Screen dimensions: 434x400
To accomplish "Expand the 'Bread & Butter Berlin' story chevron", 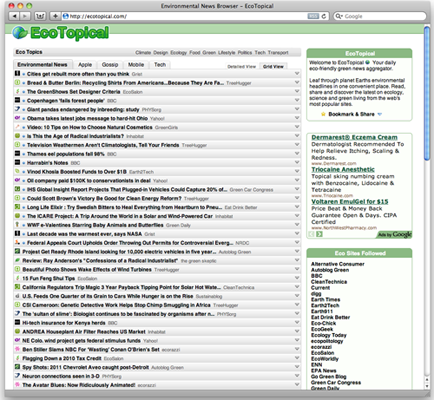I will [297, 82].
